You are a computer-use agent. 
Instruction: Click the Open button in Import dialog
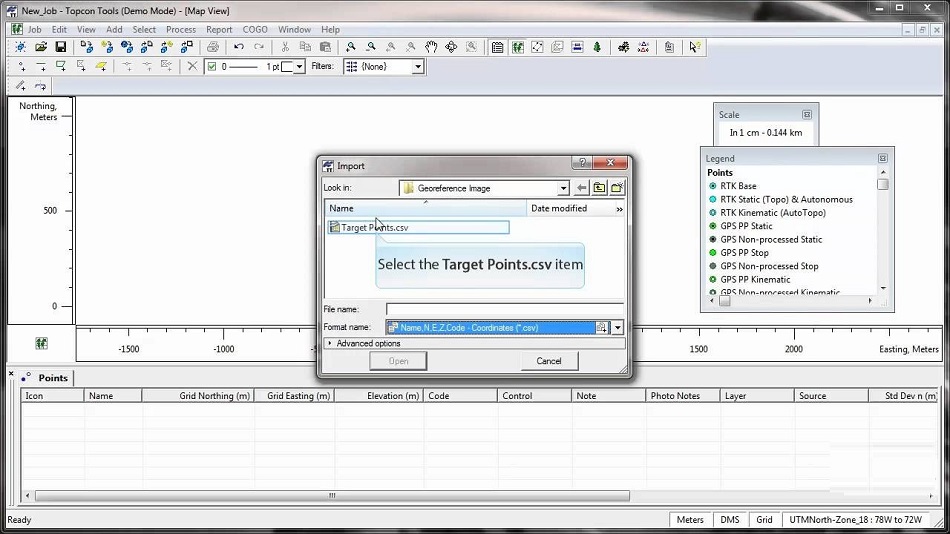tap(398, 361)
